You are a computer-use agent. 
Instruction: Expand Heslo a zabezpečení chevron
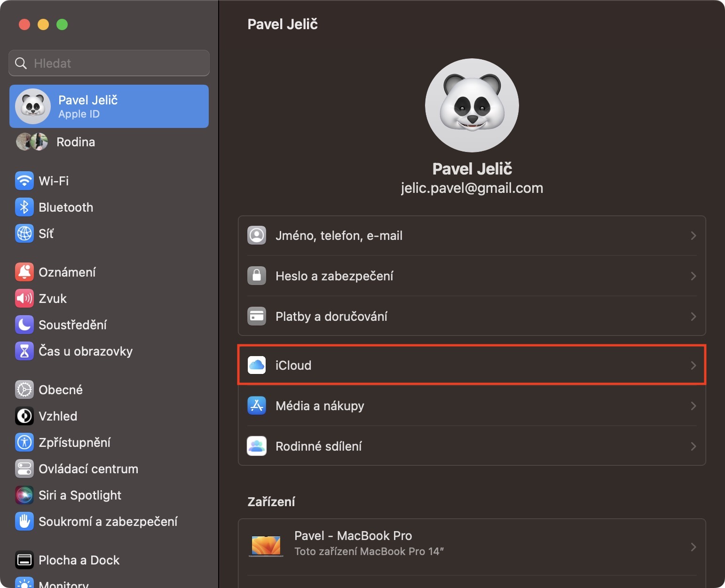pos(693,276)
